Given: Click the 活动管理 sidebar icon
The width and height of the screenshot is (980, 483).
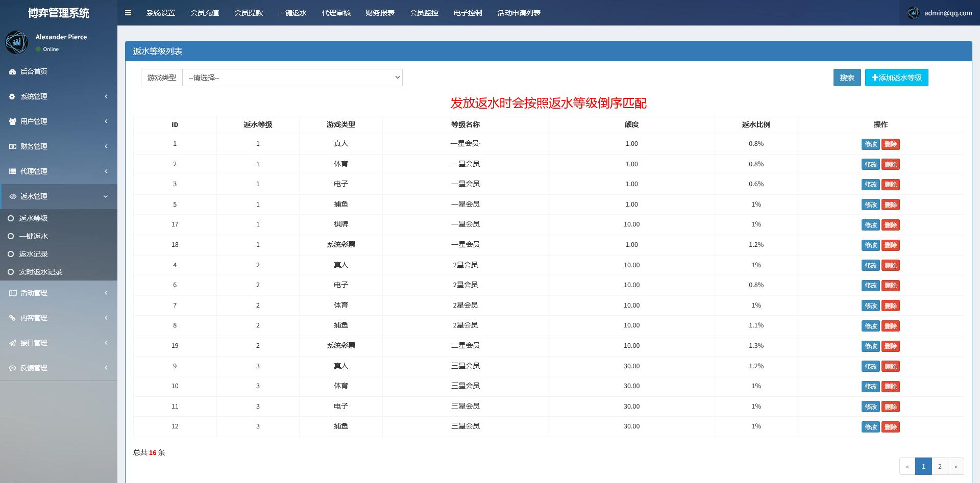Looking at the screenshot, I should [x=13, y=293].
